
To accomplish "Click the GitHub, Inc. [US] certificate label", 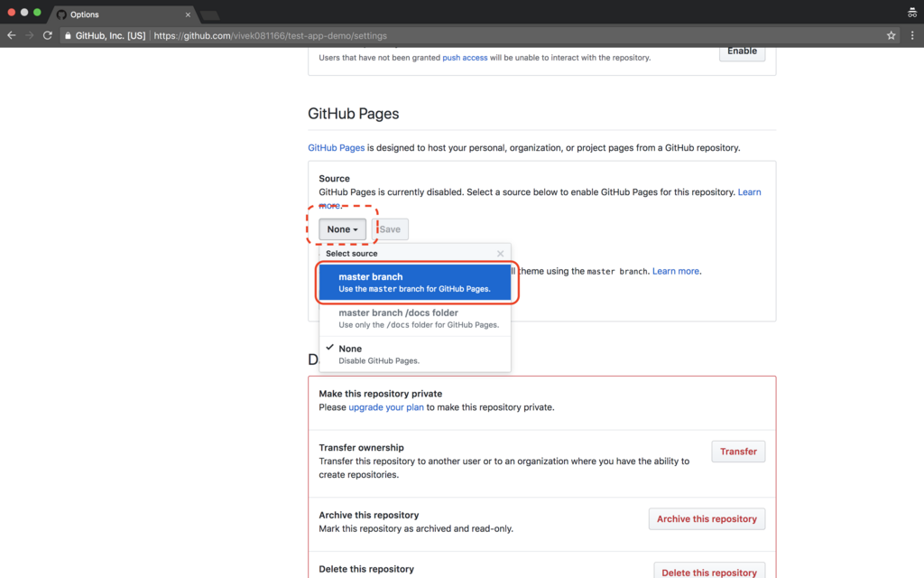I will [x=110, y=36].
